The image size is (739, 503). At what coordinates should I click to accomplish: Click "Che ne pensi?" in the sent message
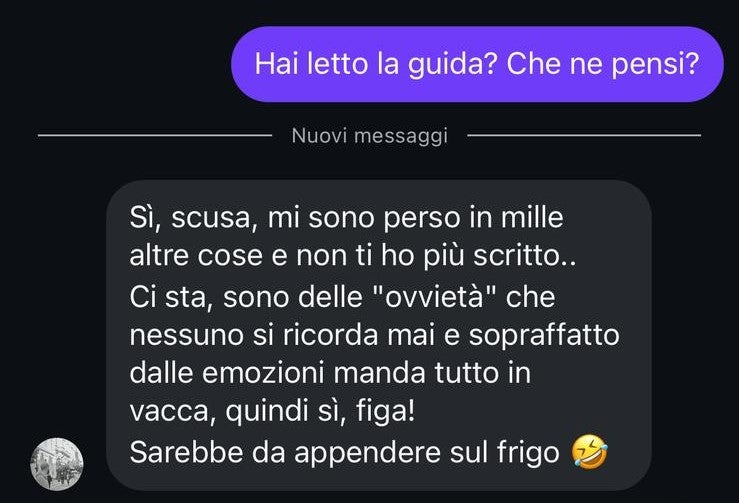[x=602, y=64]
